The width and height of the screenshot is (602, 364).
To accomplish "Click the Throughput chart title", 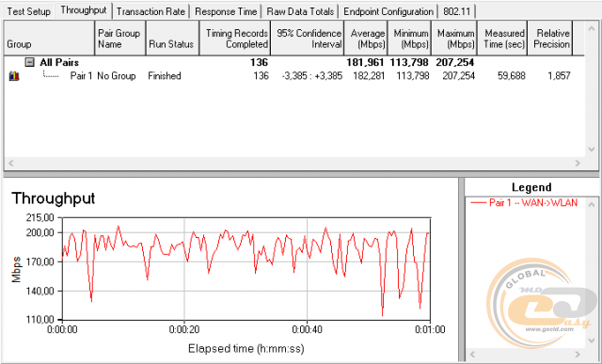I will 54,198.
